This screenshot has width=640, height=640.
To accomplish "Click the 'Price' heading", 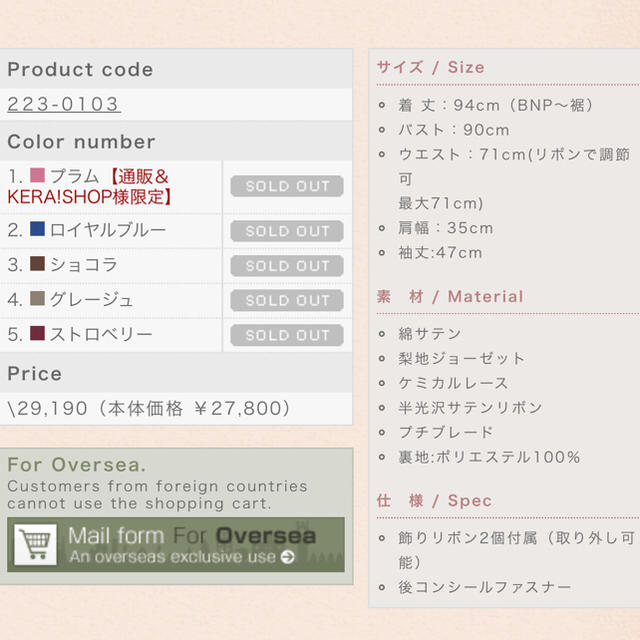I will pos(35,373).
